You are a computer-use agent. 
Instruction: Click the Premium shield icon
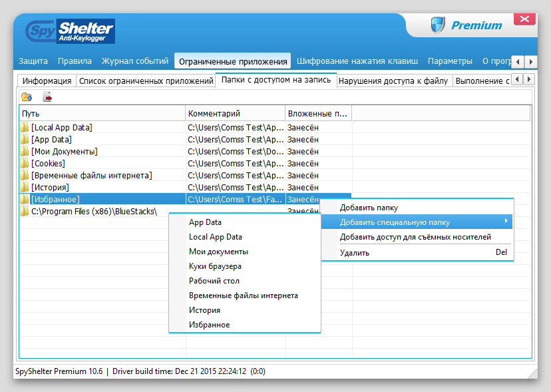tap(438, 25)
